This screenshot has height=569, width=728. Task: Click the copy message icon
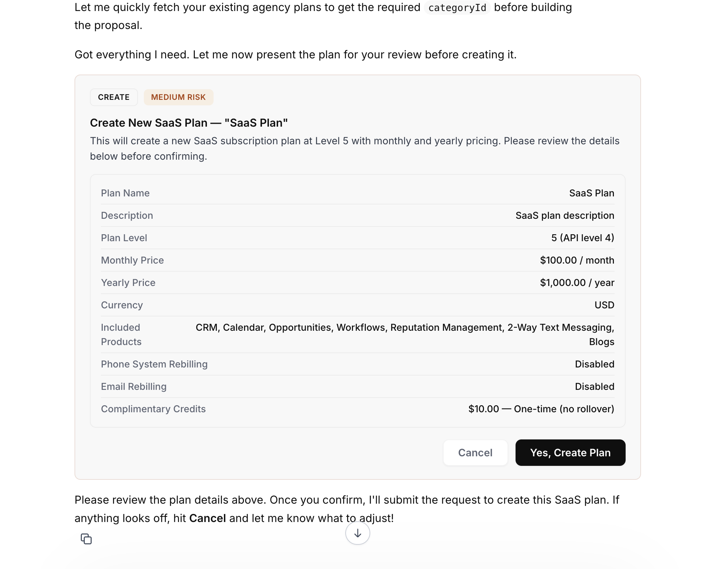(86, 539)
